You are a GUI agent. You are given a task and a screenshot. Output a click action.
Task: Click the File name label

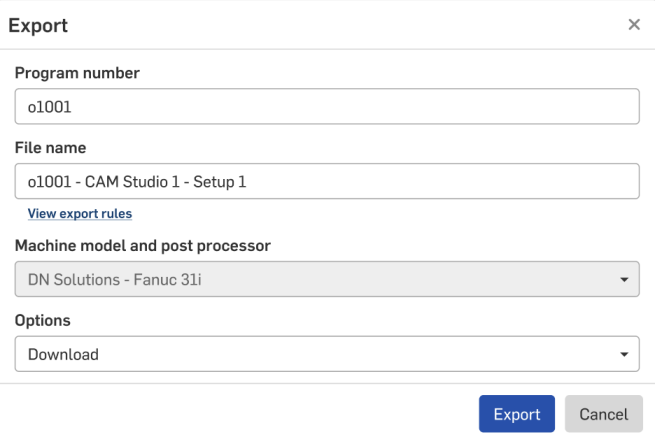[x=51, y=148]
